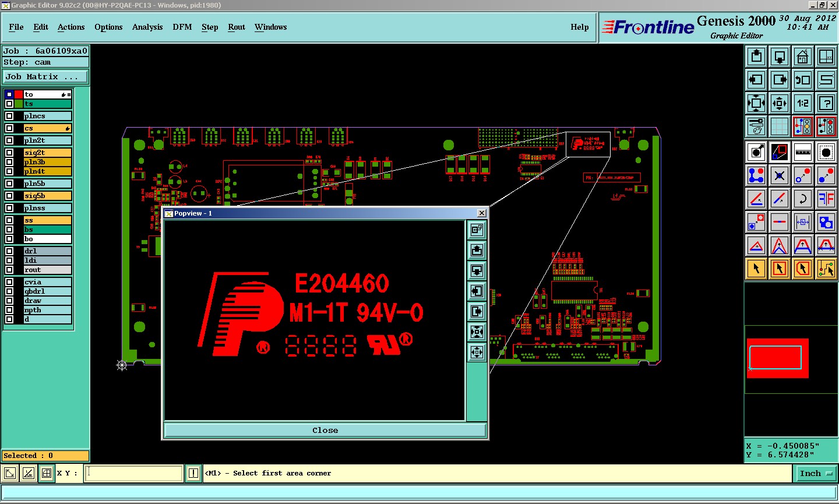The height and width of the screenshot is (504, 839).
Task: Toggle display checkbox for layer pln2t
Action: click(x=9, y=140)
